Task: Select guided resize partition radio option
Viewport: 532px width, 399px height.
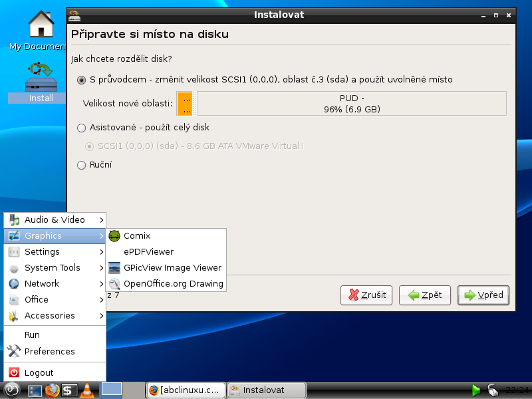Action: coord(81,80)
